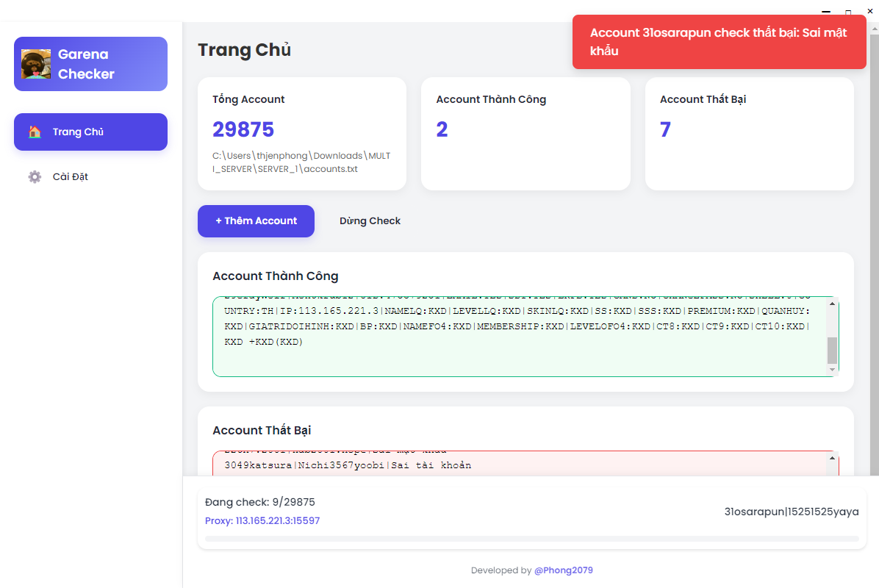Click the + Thêm Account button

pyautogui.click(x=256, y=220)
